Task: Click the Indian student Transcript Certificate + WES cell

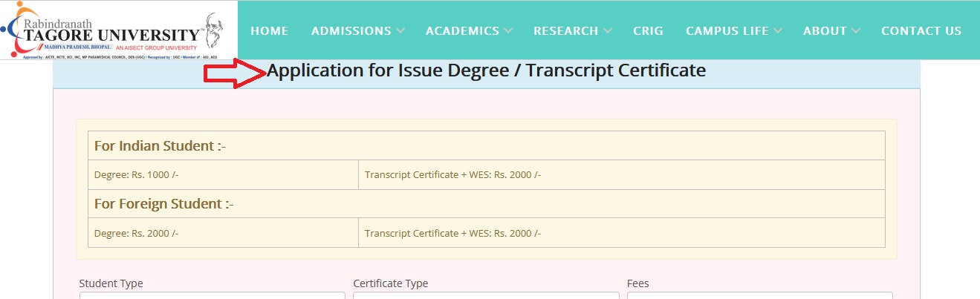Action: (621, 175)
